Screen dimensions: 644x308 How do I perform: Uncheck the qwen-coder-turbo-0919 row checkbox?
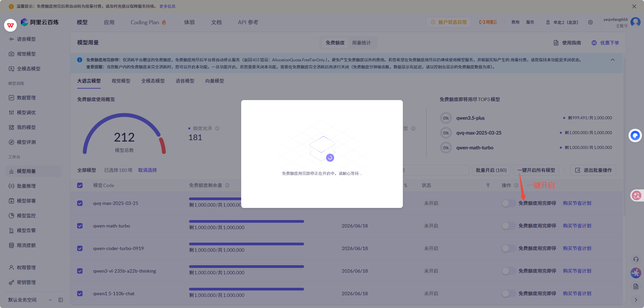[80, 248]
